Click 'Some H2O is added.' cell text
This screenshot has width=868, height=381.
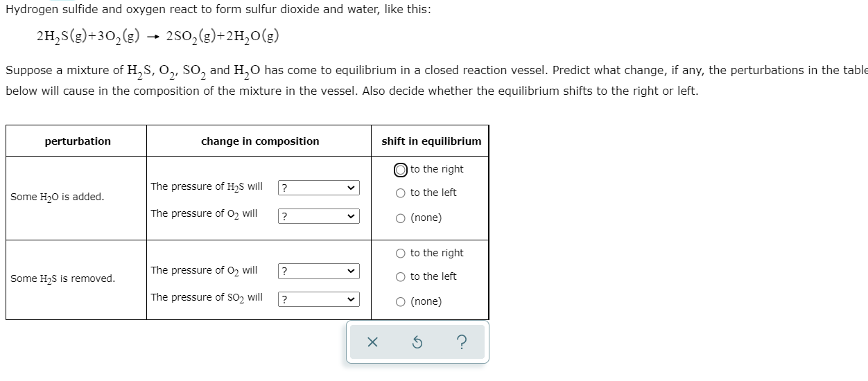coord(58,197)
